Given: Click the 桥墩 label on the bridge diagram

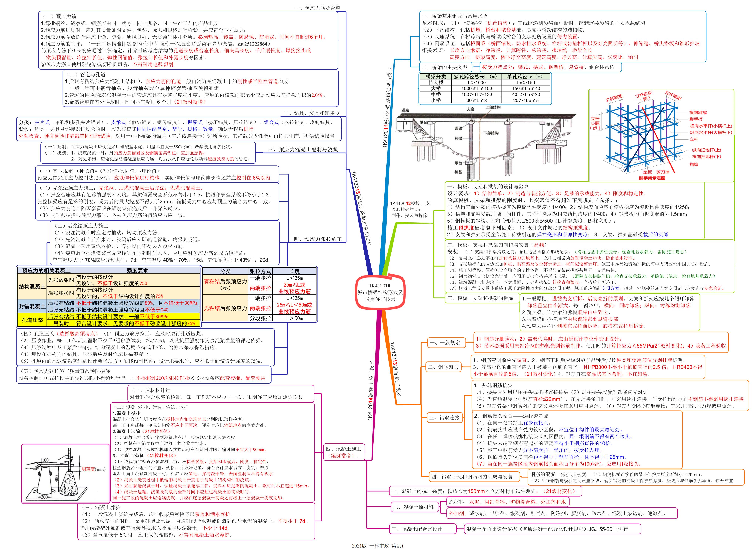Looking at the screenshot, I should pyautogui.click(x=458, y=138).
